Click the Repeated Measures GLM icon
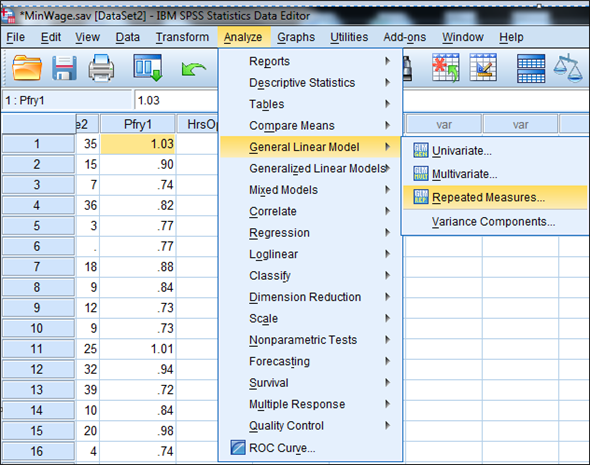The width and height of the screenshot is (590, 465). (x=421, y=197)
